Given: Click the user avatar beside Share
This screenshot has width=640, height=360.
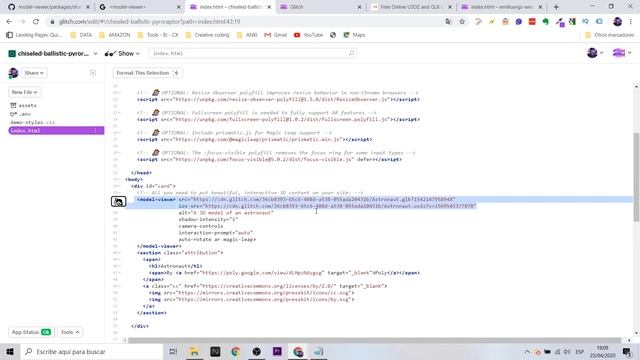Looking at the screenshot, I should coord(13,73).
